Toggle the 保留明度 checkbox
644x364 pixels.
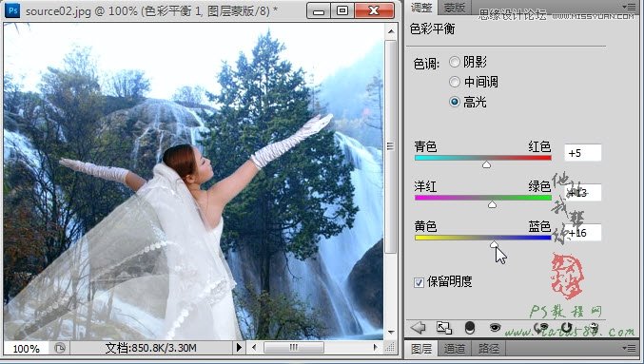pyautogui.click(x=419, y=282)
